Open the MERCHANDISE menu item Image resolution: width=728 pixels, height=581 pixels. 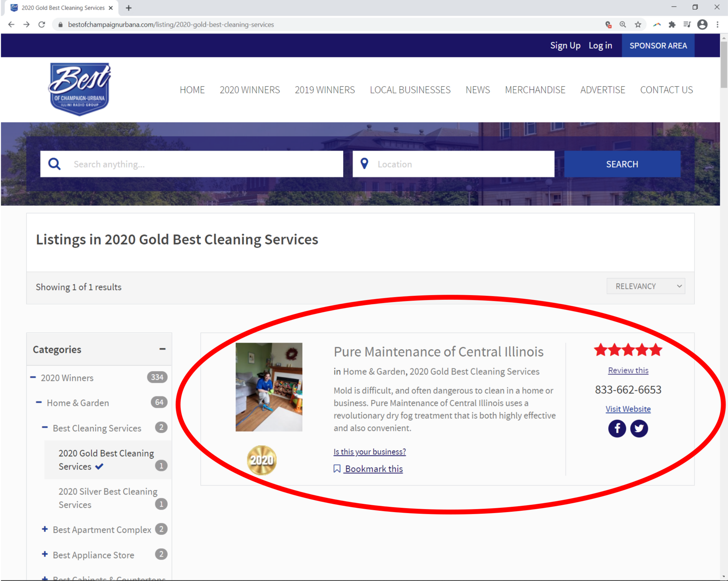pyautogui.click(x=535, y=90)
